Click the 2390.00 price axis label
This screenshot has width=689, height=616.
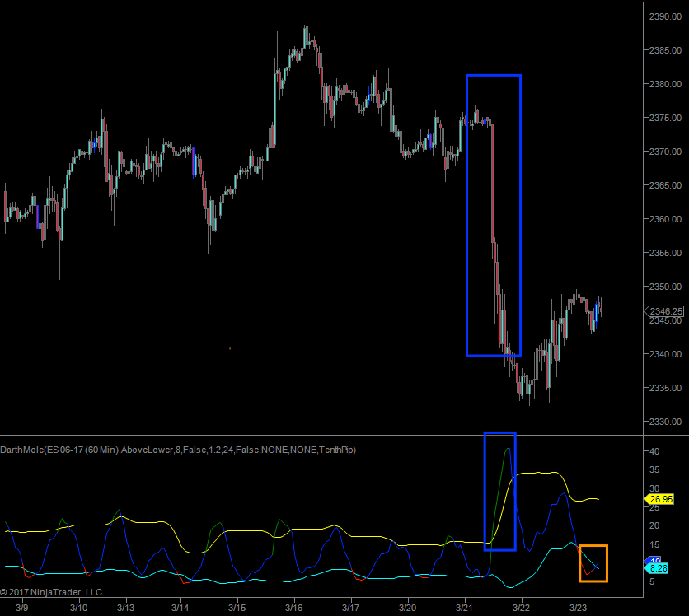coord(664,16)
